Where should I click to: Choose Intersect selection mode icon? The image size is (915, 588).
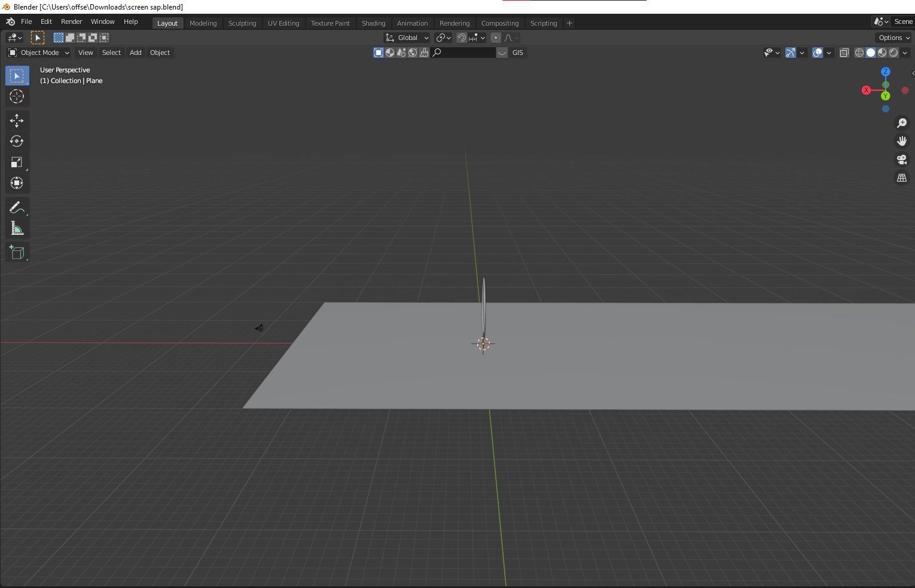(104, 38)
